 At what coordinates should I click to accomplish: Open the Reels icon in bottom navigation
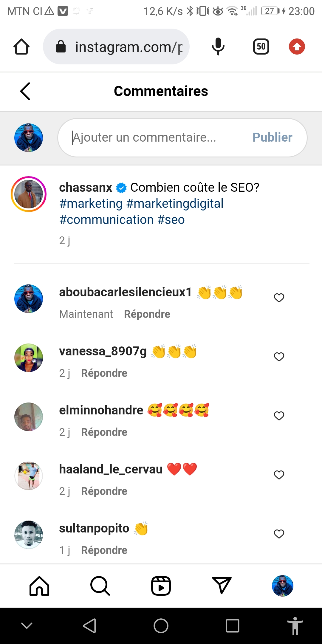(161, 586)
